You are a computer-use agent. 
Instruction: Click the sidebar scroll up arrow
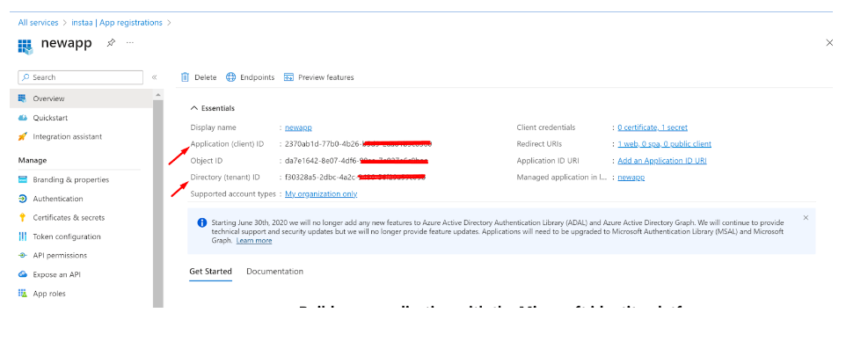point(158,95)
